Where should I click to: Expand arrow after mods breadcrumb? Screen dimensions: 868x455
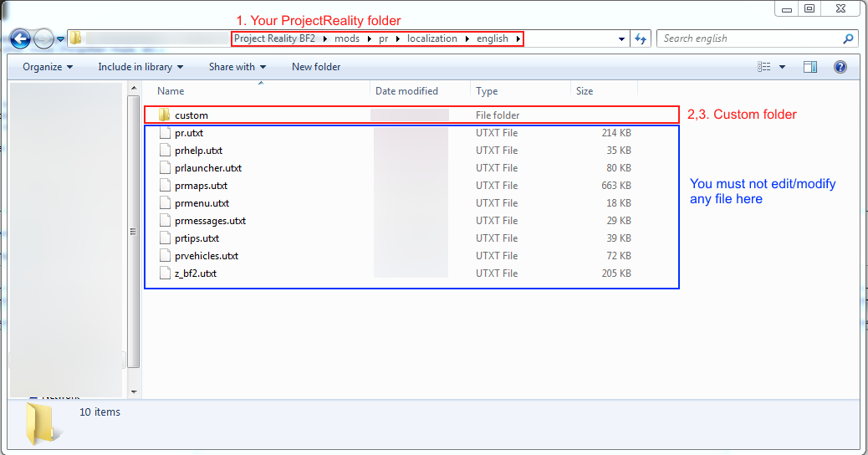370,38
